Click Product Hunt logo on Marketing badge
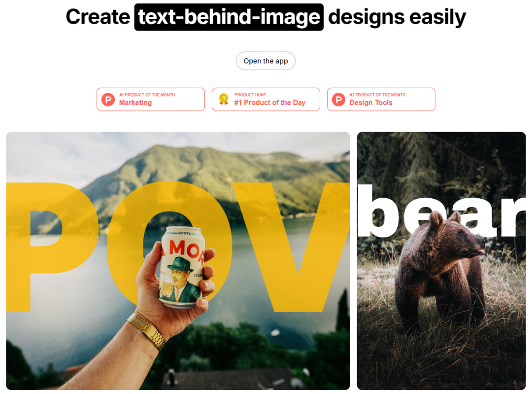This screenshot has height=394, width=532. pos(108,100)
